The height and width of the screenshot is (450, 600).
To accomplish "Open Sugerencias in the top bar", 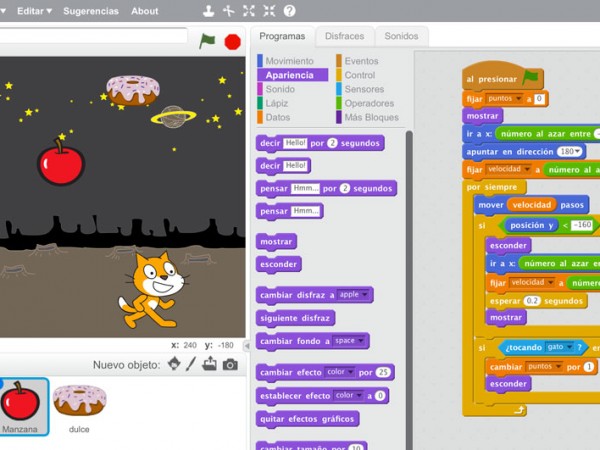I will point(91,11).
